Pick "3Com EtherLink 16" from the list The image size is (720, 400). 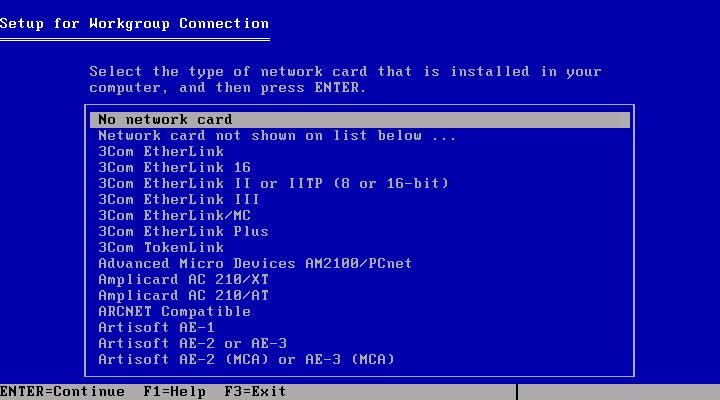coord(174,168)
